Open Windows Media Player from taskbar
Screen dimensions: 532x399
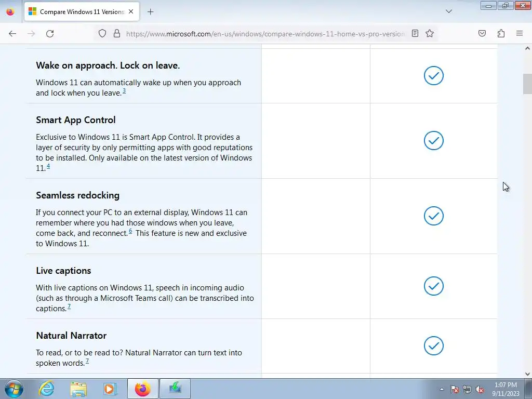point(110,389)
